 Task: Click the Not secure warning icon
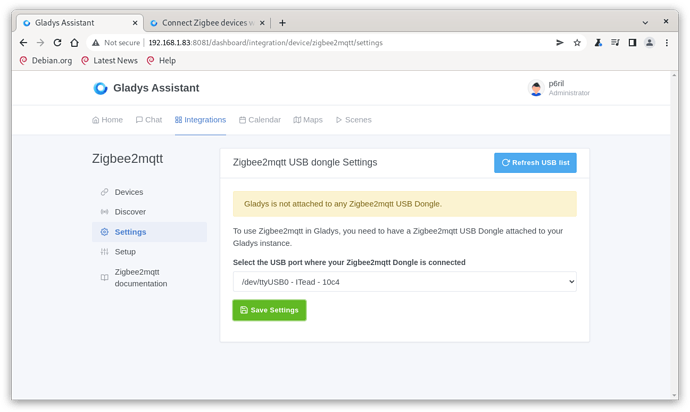(x=95, y=43)
